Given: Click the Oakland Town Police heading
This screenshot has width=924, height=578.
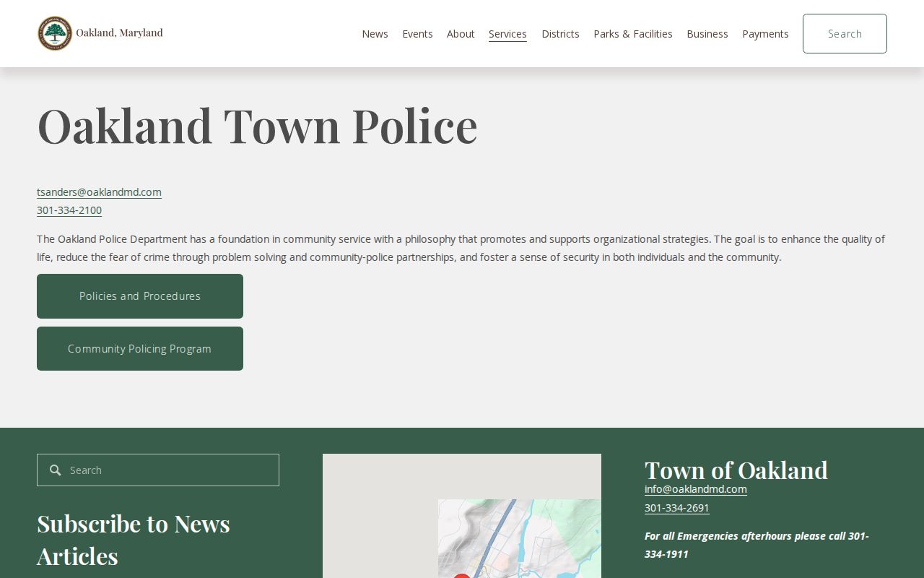Looking at the screenshot, I should pos(257,125).
